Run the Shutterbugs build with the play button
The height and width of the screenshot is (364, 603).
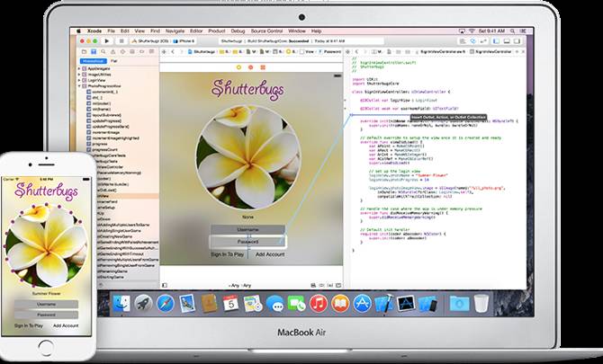[x=107, y=40]
